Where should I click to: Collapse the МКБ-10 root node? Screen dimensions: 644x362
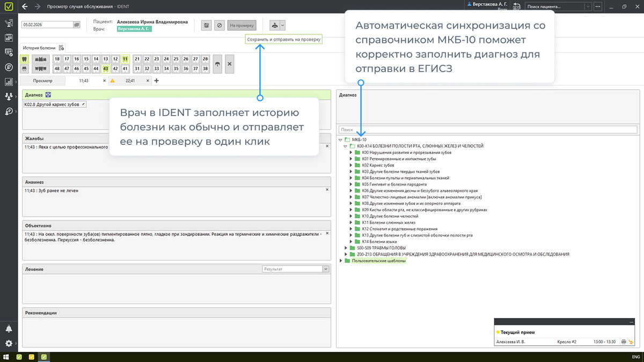[340, 139]
